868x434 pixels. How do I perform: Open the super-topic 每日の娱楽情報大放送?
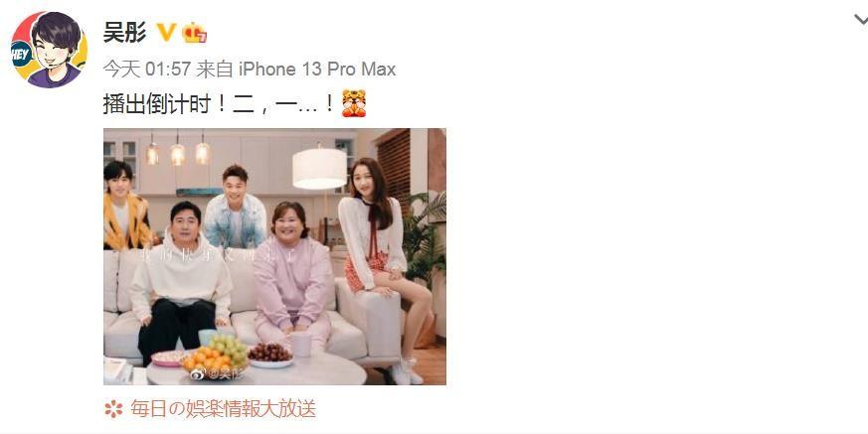(223, 409)
